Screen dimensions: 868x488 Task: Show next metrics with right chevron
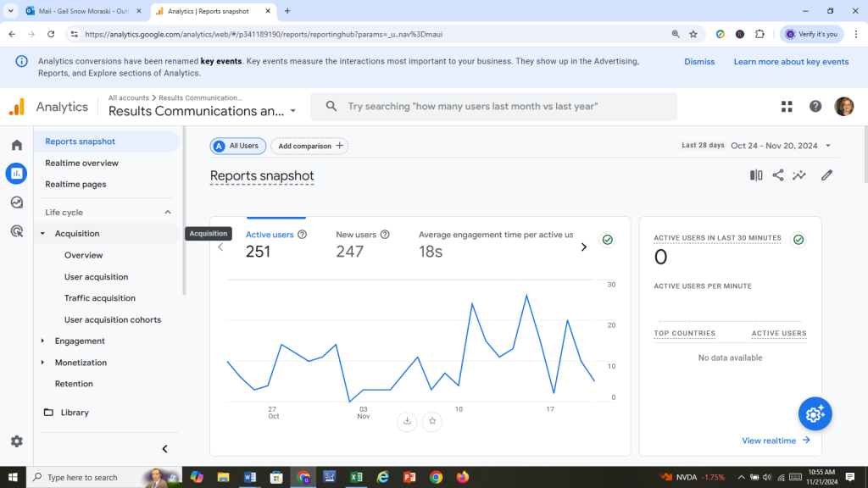(583, 247)
